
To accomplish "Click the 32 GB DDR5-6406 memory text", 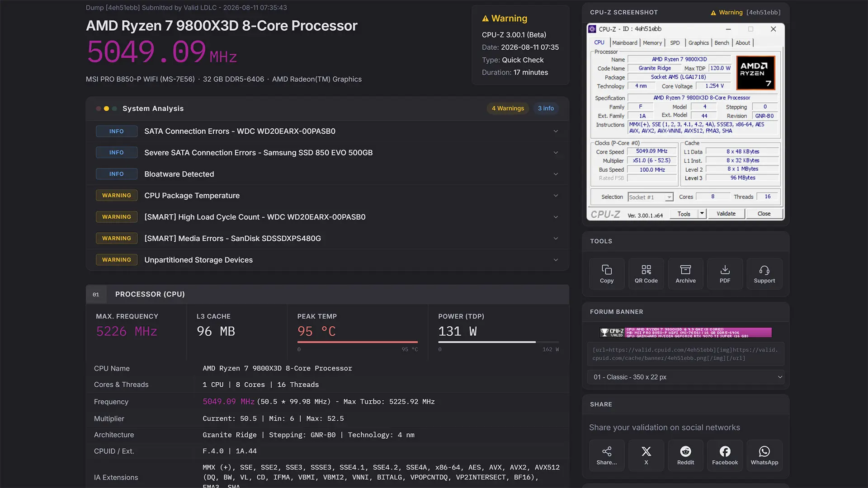I will pos(233,80).
